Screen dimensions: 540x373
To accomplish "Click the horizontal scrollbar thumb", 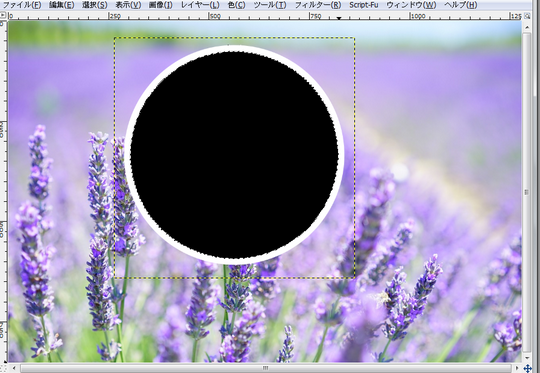I will [x=266, y=369].
